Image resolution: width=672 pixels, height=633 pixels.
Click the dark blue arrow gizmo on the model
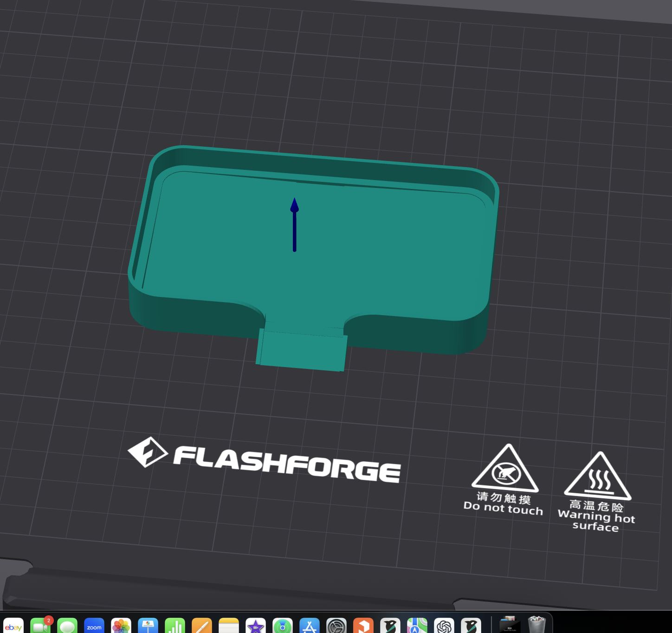pos(294,225)
